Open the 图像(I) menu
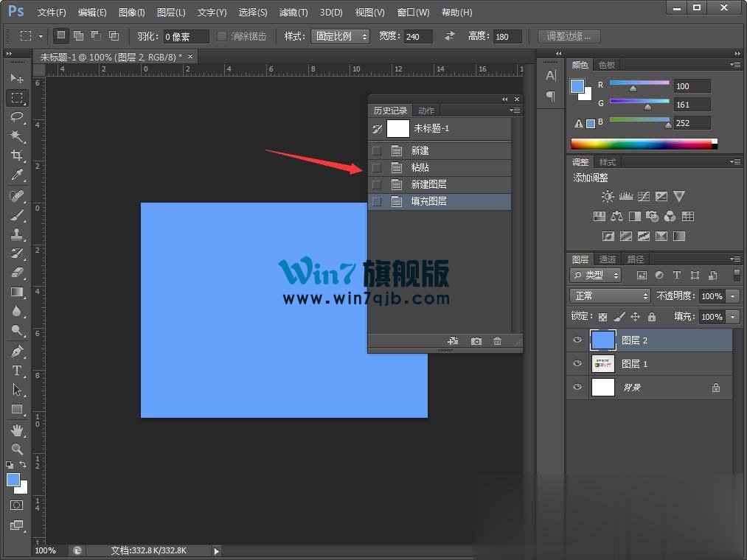This screenshot has width=747, height=560. point(131,13)
